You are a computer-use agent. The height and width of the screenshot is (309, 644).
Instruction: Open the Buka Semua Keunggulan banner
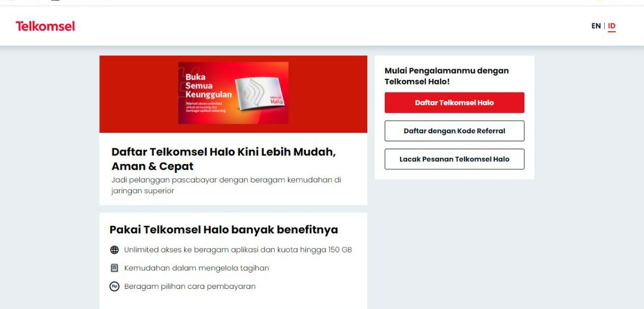[233, 93]
